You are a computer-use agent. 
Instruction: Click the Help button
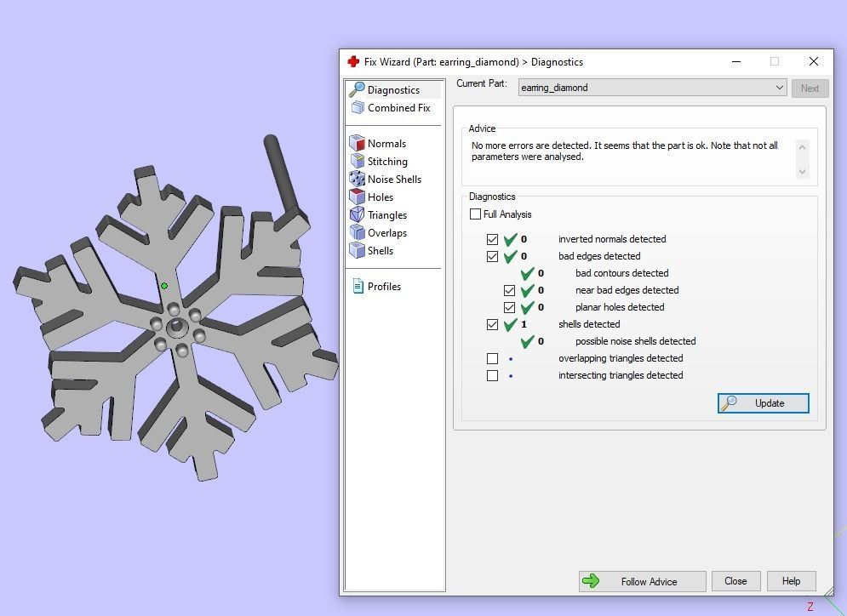(x=791, y=581)
